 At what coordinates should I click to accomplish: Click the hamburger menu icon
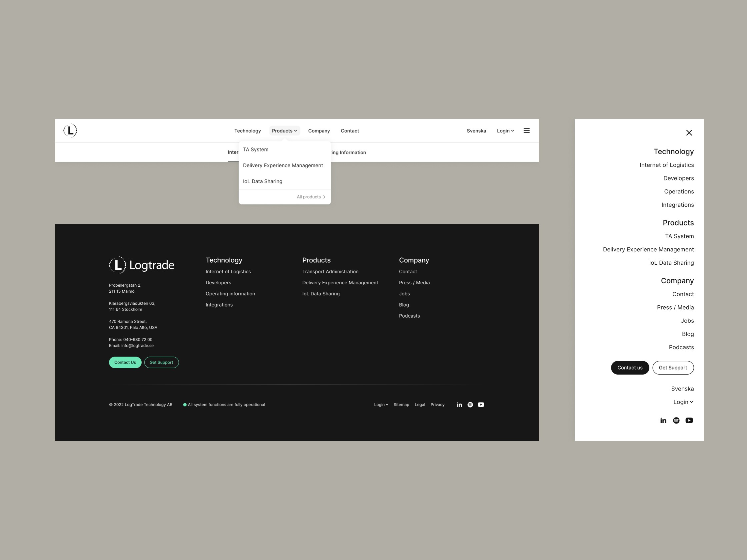pyautogui.click(x=527, y=130)
